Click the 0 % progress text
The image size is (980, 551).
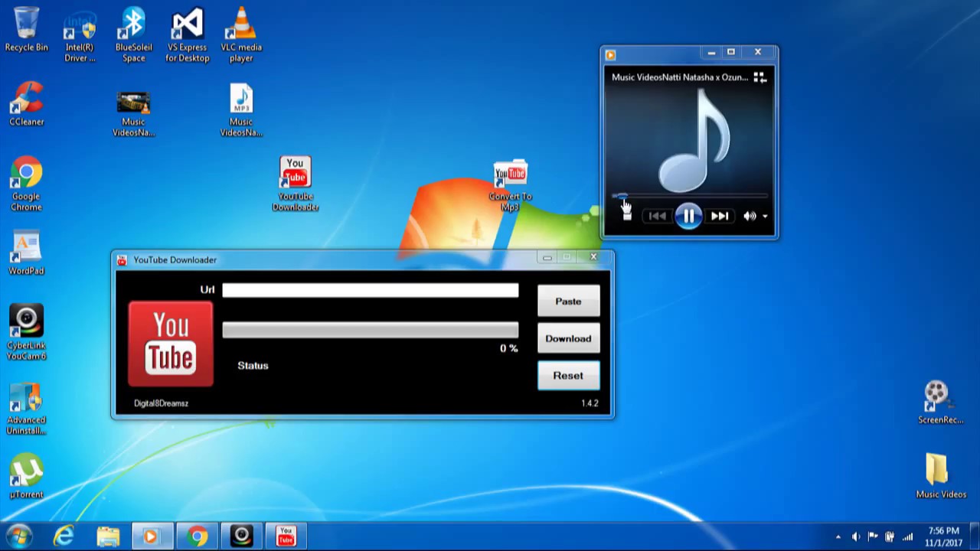[x=509, y=348]
